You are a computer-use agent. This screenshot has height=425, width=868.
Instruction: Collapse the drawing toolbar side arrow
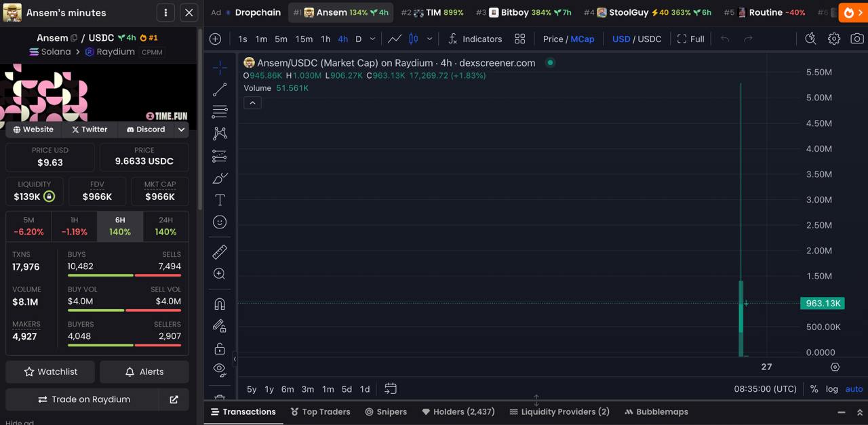[235, 359]
